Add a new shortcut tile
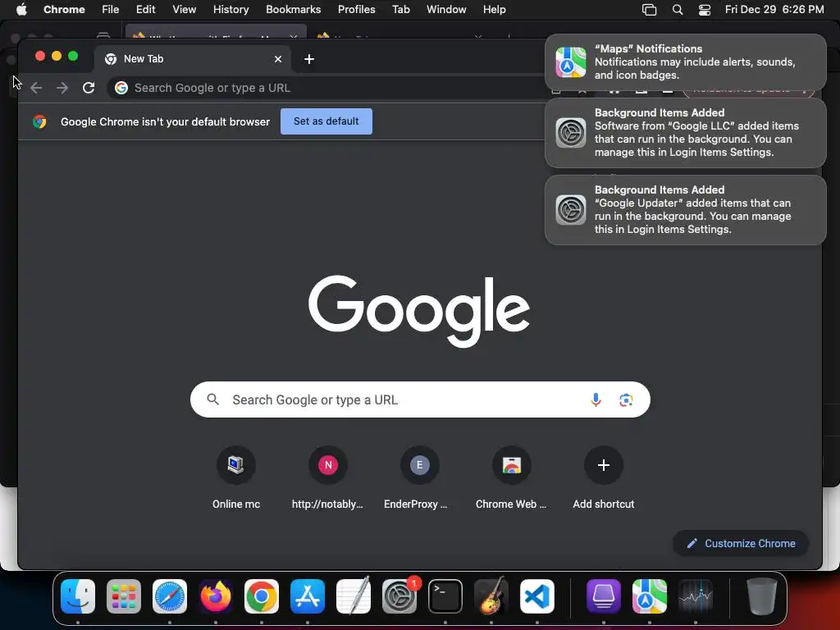The width and height of the screenshot is (840, 630). [603, 478]
